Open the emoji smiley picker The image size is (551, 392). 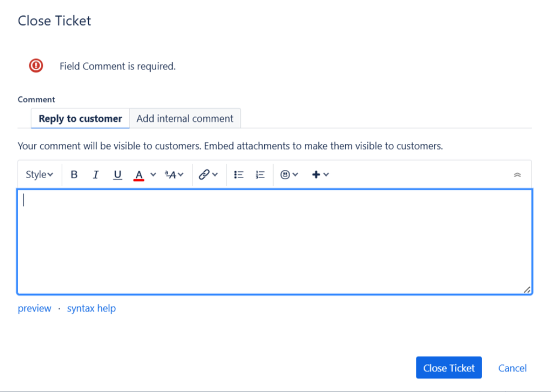pyautogui.click(x=285, y=175)
